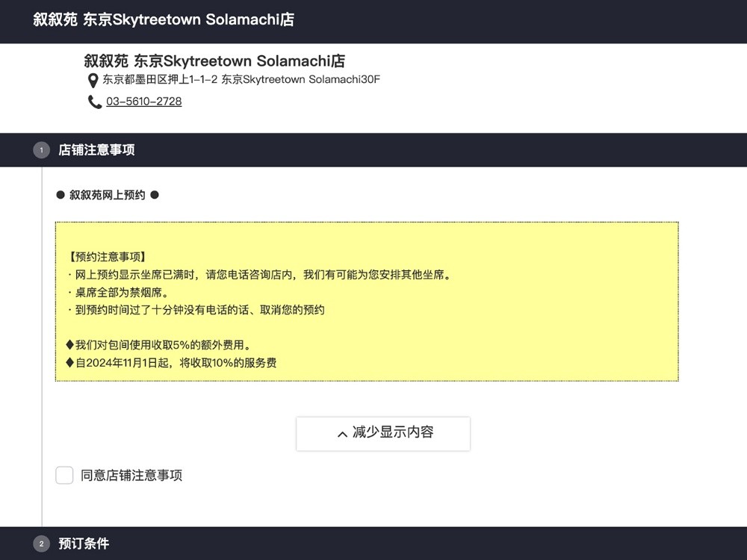
Task: Call the phone number 03-5610-2728
Action: pos(144,102)
